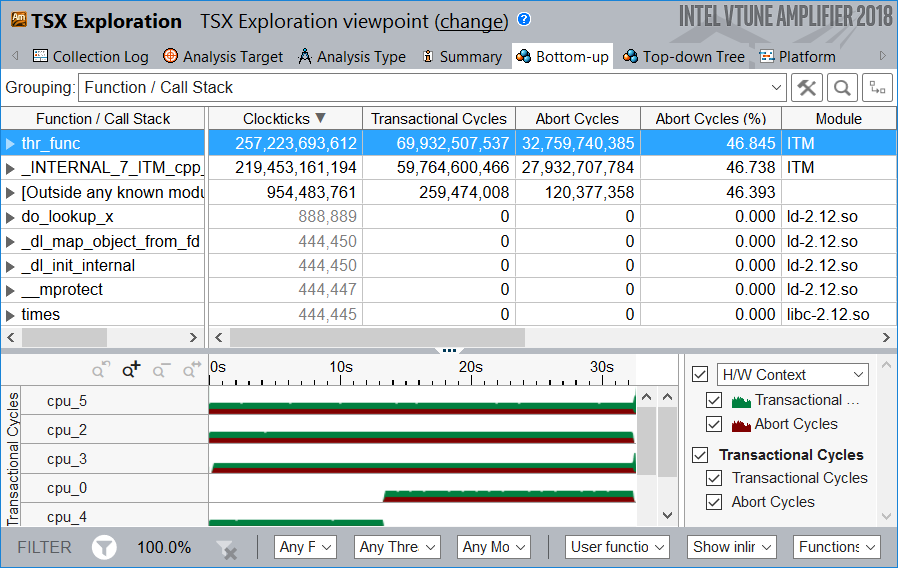898x568 pixels.
Task: Switch to the Top-down Tree tab
Action: 684,57
